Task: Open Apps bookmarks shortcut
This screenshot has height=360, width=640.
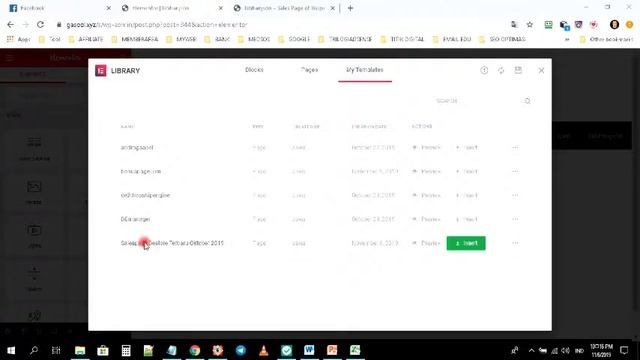Action: (19, 39)
